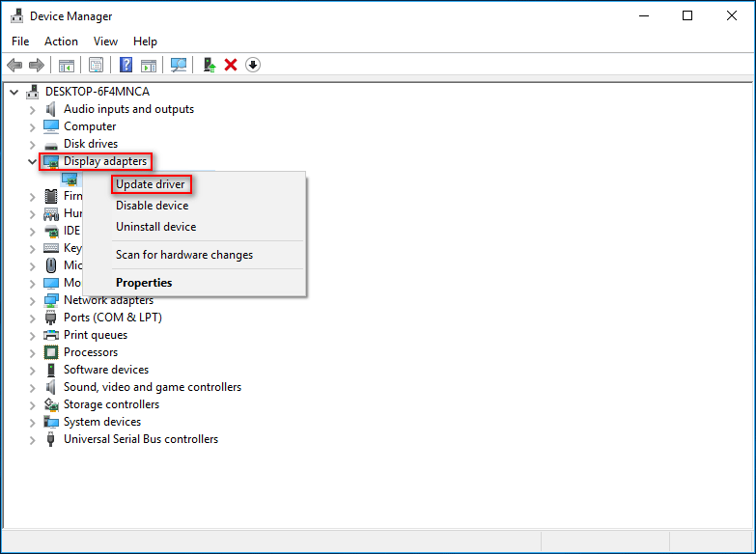Image resolution: width=756 pixels, height=554 pixels.
Task: Click the Mice mouse icon
Action: [51, 265]
